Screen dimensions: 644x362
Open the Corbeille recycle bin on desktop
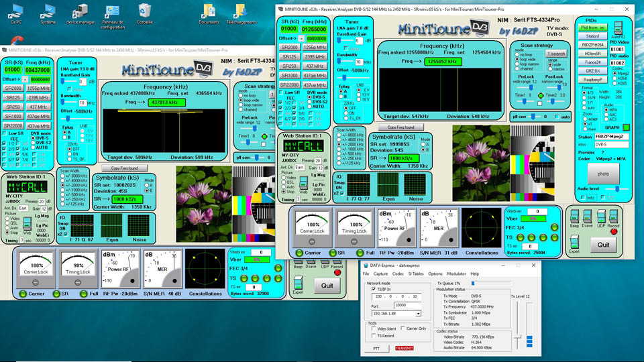145,11
